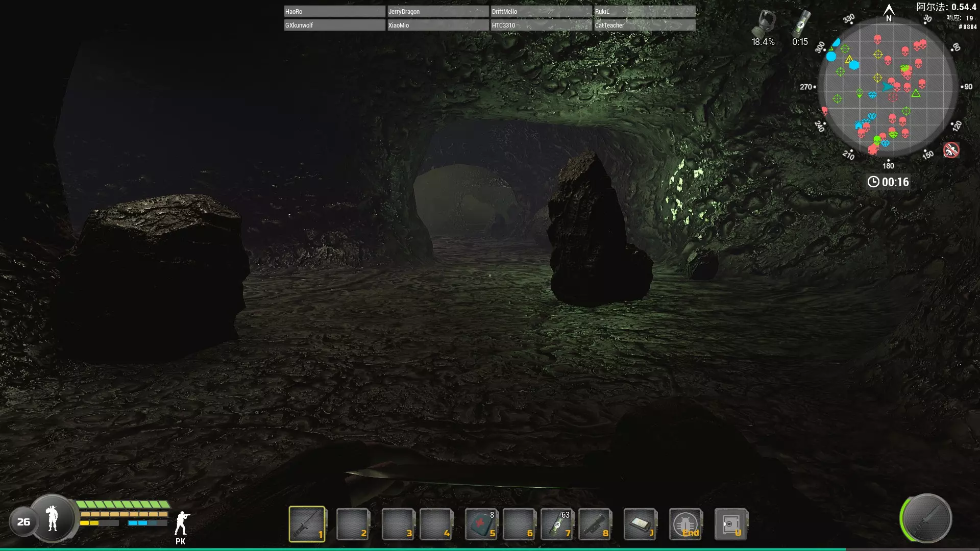Select the knife in hotbar slot 1
Screen dimensions: 980x551
pos(307,523)
